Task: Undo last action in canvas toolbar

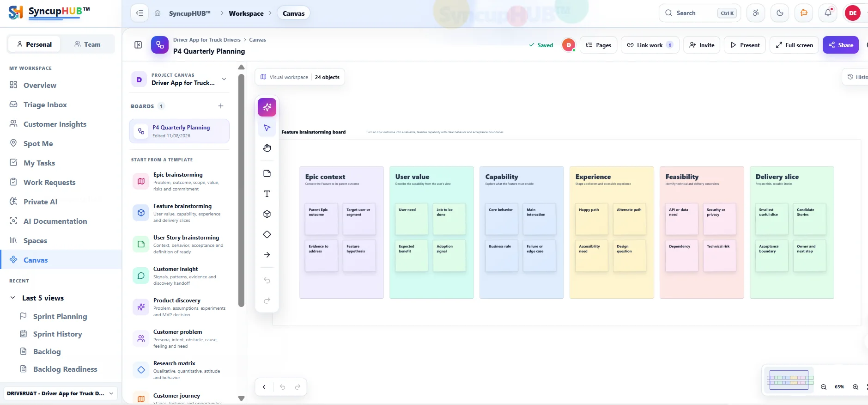Action: [267, 280]
